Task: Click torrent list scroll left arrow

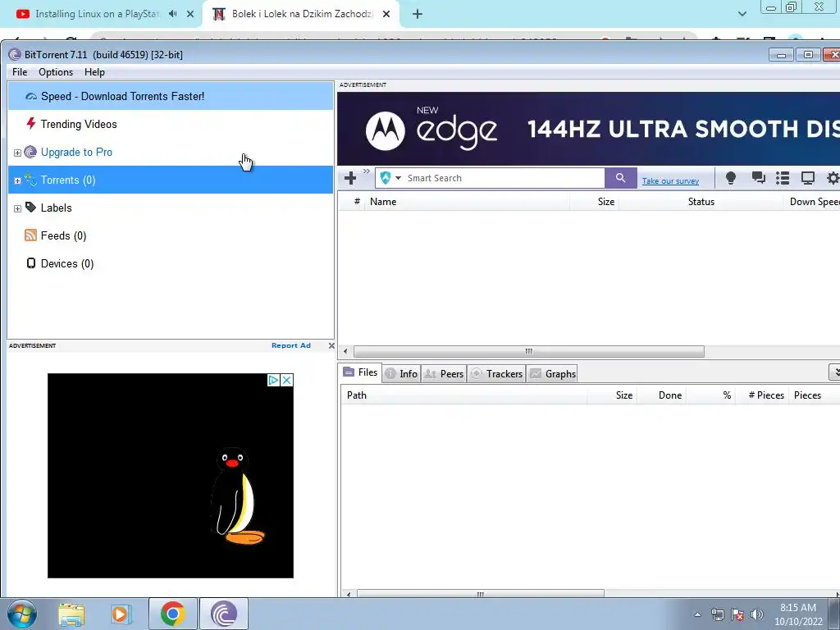Action: click(x=345, y=351)
